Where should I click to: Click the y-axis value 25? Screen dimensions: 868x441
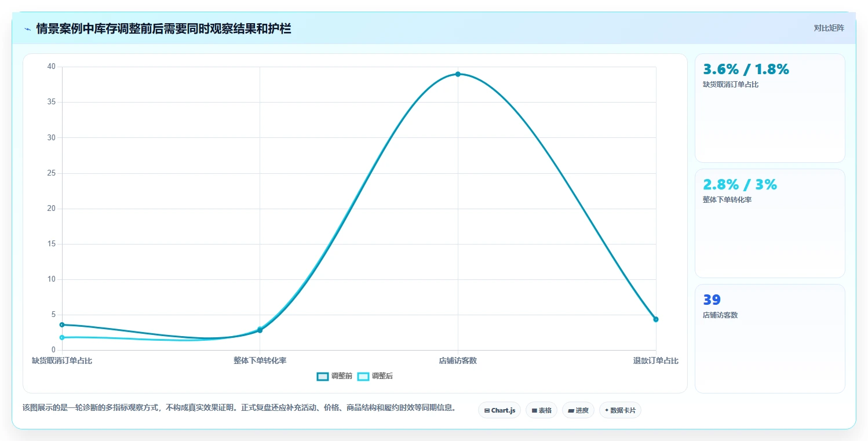click(x=52, y=173)
